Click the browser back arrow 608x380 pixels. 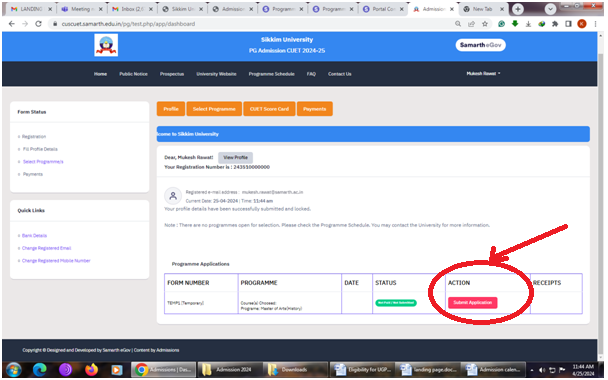pos(12,24)
